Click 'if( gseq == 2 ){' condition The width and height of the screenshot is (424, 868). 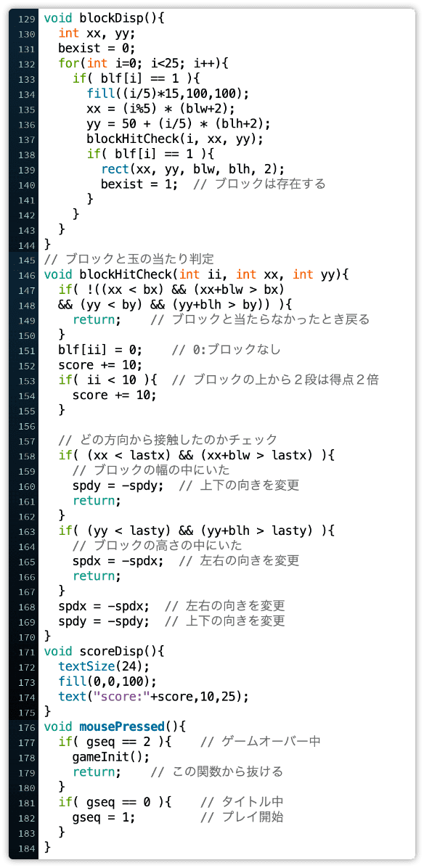(115, 741)
